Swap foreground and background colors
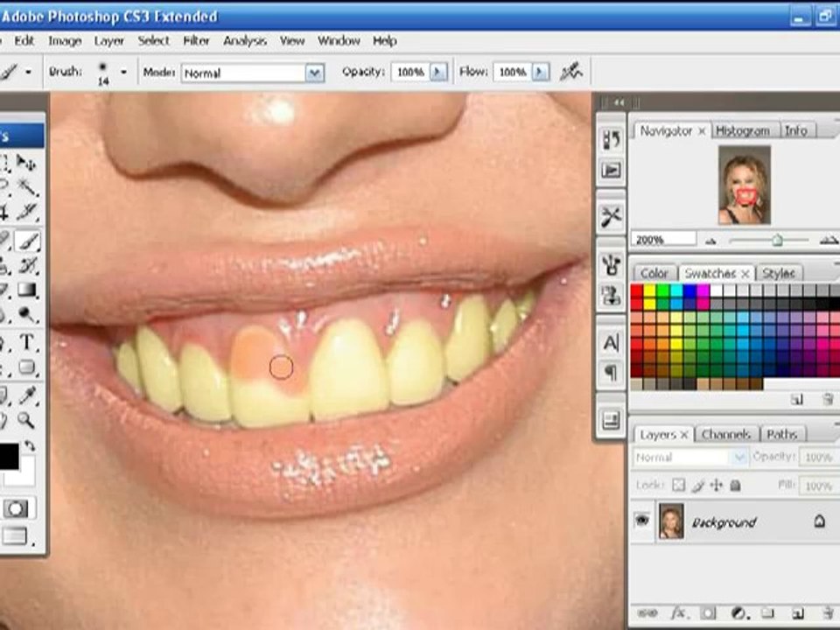 (30, 445)
